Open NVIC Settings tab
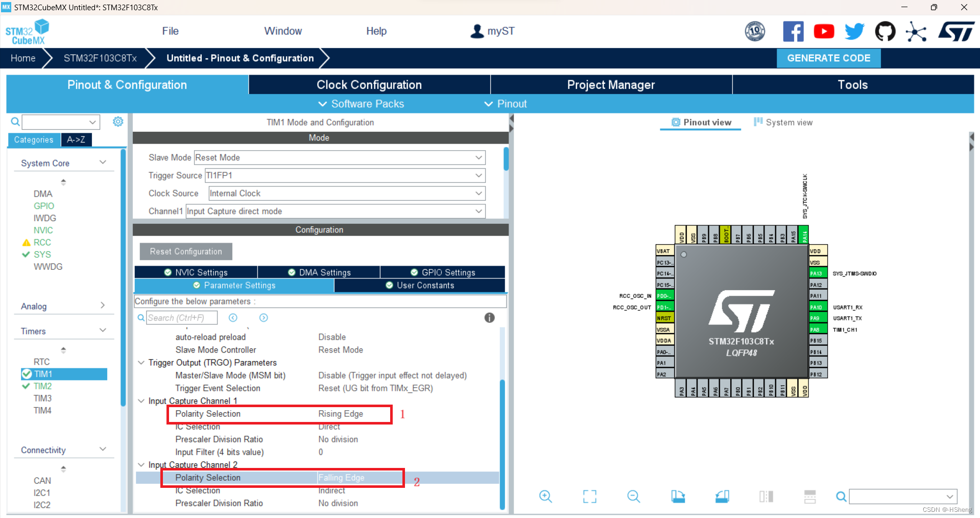 pyautogui.click(x=196, y=272)
